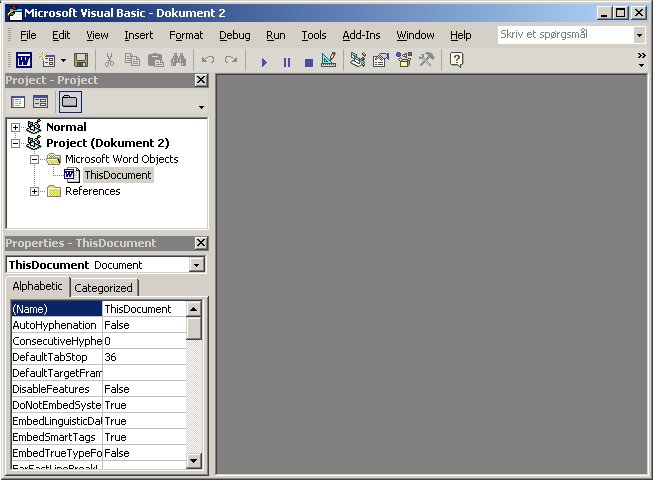The width and height of the screenshot is (653, 480).
Task: Click properties list scroll down arrow
Action: point(194,461)
